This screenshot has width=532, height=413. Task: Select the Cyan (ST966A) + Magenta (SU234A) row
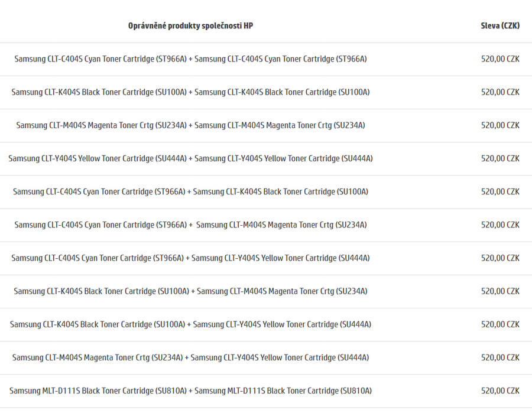coord(266,226)
